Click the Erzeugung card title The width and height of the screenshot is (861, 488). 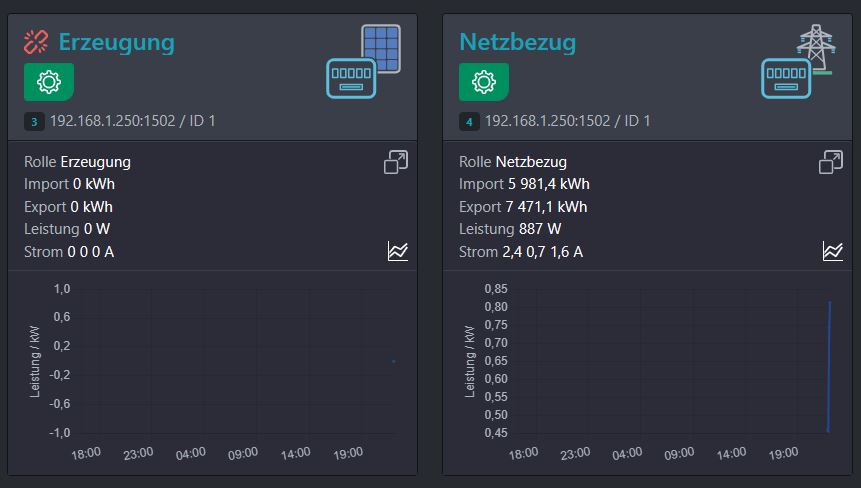pyautogui.click(x=116, y=42)
